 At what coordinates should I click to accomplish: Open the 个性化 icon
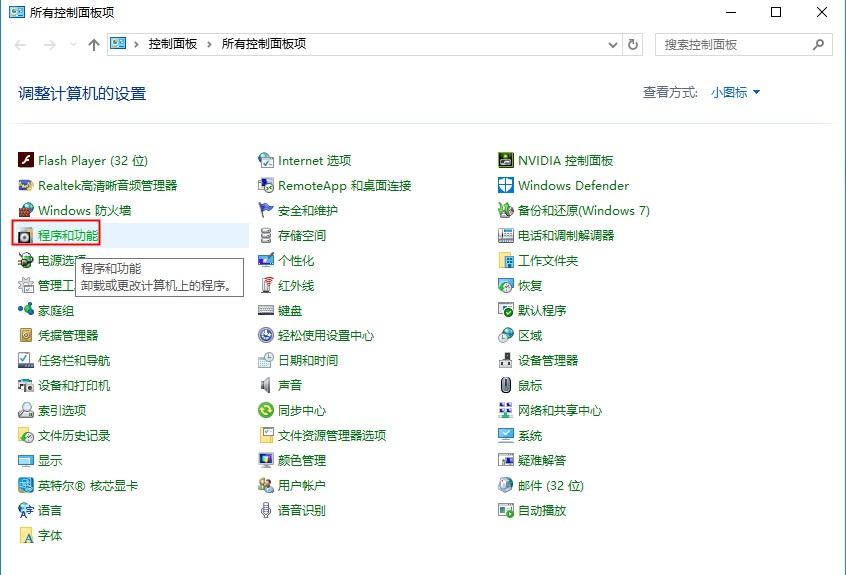pyautogui.click(x=265, y=261)
